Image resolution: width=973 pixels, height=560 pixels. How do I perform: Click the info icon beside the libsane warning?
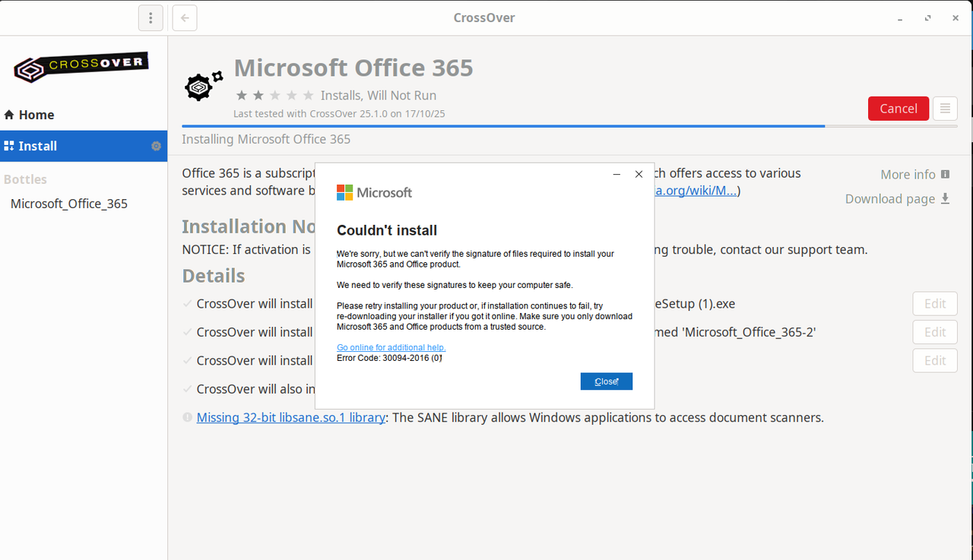point(188,417)
